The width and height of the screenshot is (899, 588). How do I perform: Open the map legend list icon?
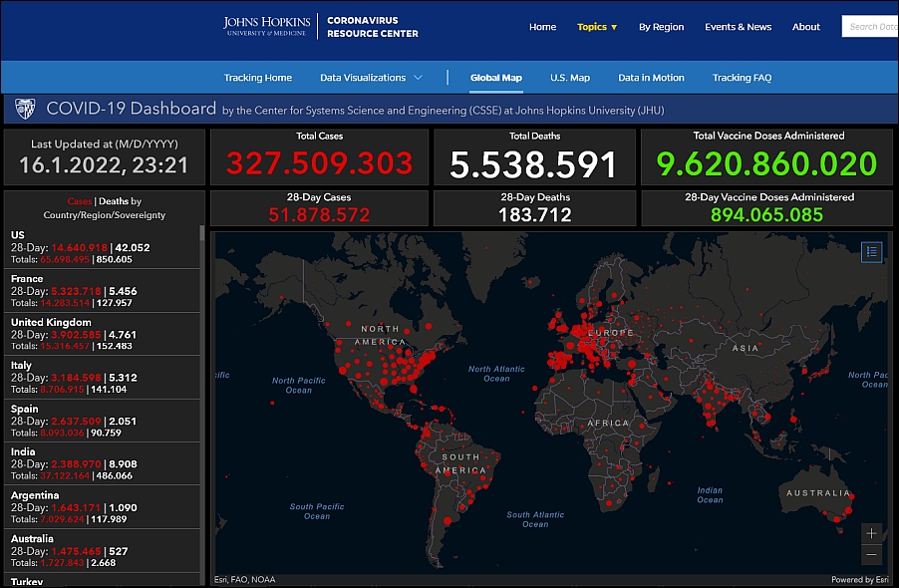(871, 251)
